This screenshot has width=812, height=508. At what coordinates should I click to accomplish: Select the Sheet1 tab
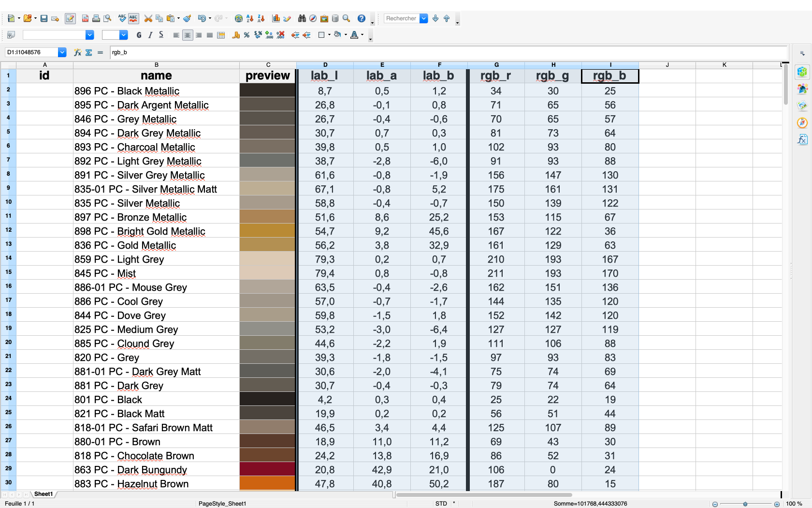[43, 494]
